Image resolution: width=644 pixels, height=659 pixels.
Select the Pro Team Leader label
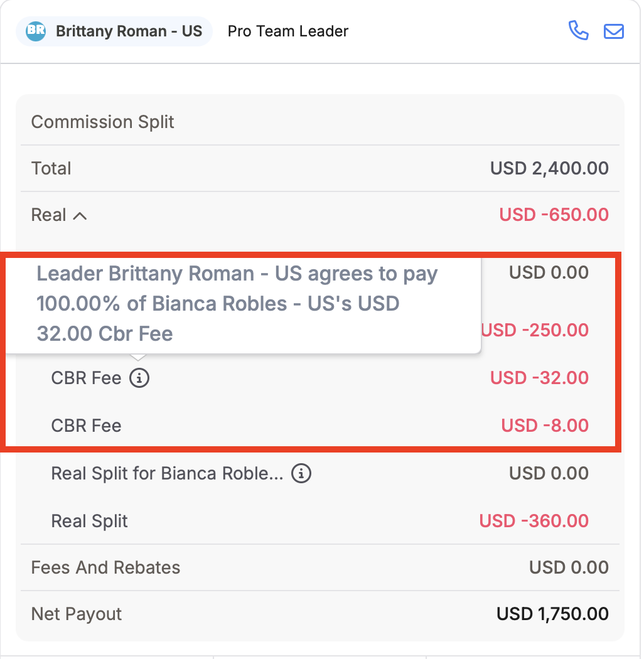[x=288, y=31]
